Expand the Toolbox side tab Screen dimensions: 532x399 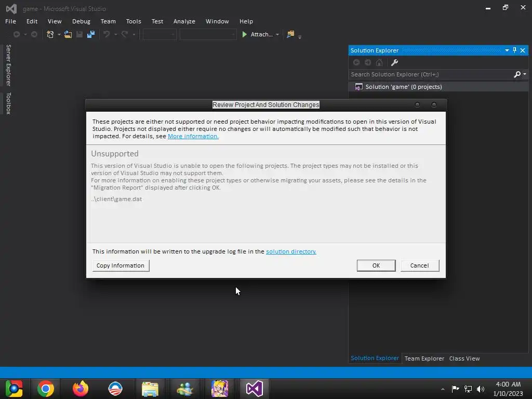(x=8, y=103)
